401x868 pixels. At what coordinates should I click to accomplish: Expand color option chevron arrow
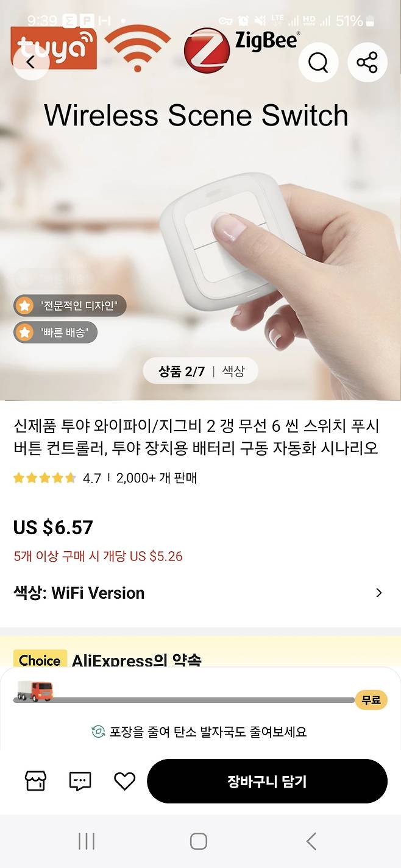click(379, 593)
